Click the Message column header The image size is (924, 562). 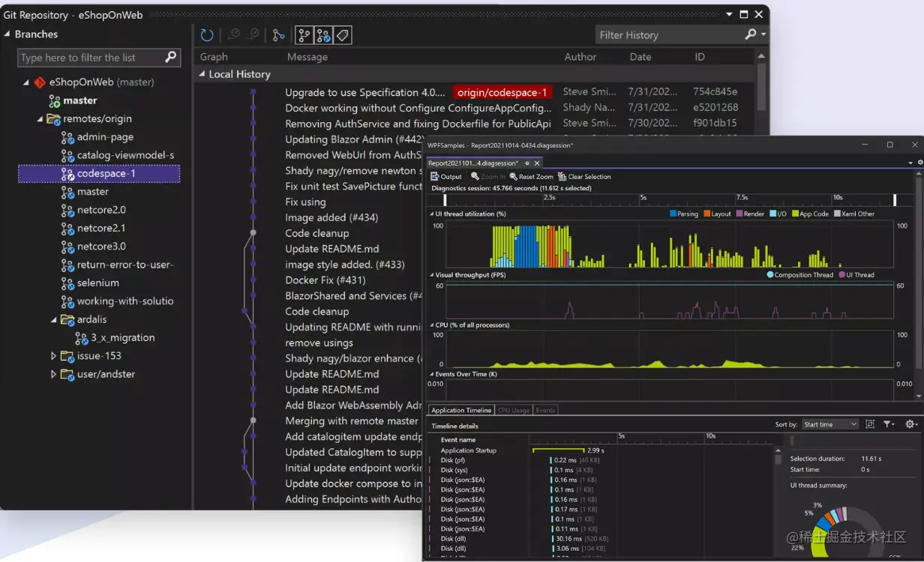(x=307, y=57)
